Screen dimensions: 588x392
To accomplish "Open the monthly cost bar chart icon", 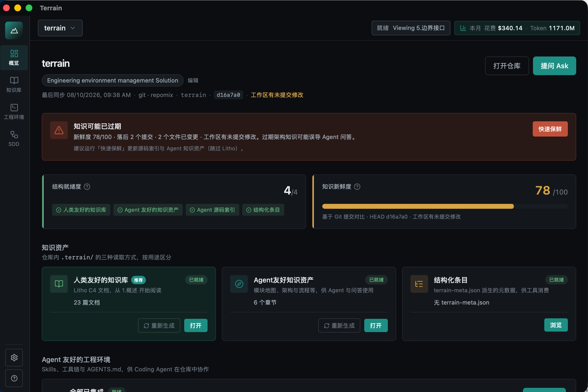I will (463, 28).
